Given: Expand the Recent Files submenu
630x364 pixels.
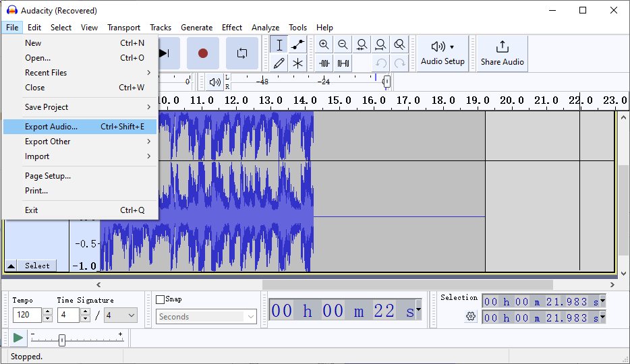Looking at the screenshot, I should pos(80,73).
